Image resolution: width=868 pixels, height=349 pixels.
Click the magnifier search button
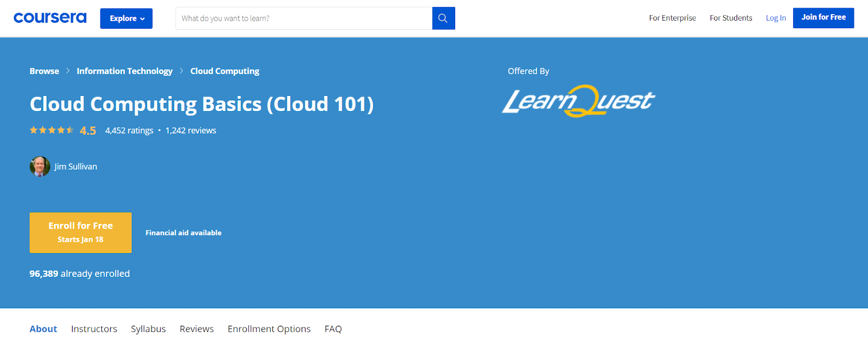(x=443, y=18)
